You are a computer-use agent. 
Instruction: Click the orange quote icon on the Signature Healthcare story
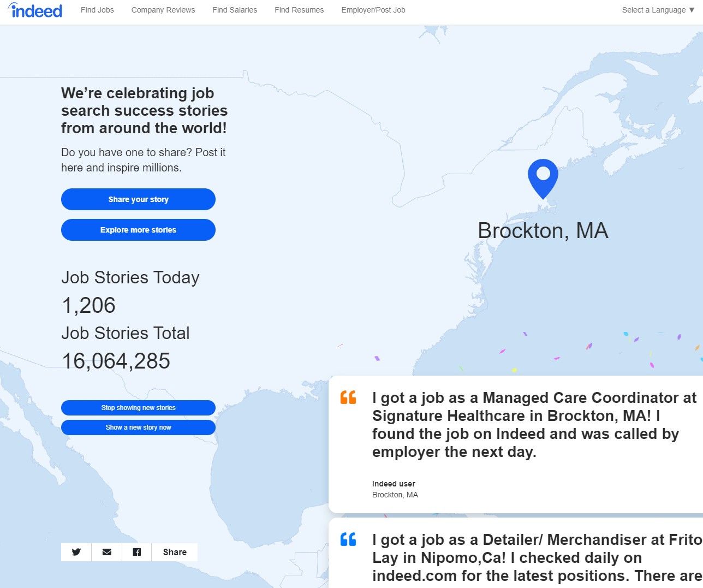pyautogui.click(x=348, y=397)
